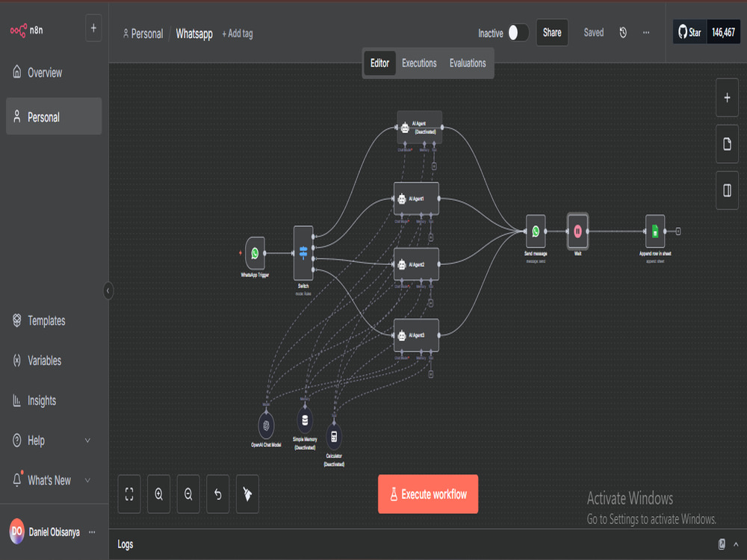Collapse the sidebar with the arrow handle
This screenshot has width=747, height=560.
pos(108,290)
